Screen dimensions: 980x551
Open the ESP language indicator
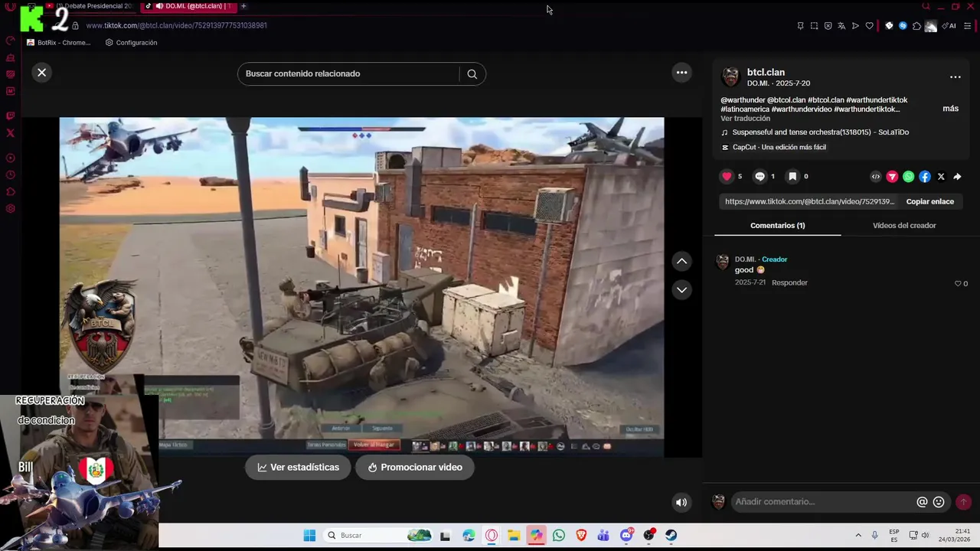point(894,536)
